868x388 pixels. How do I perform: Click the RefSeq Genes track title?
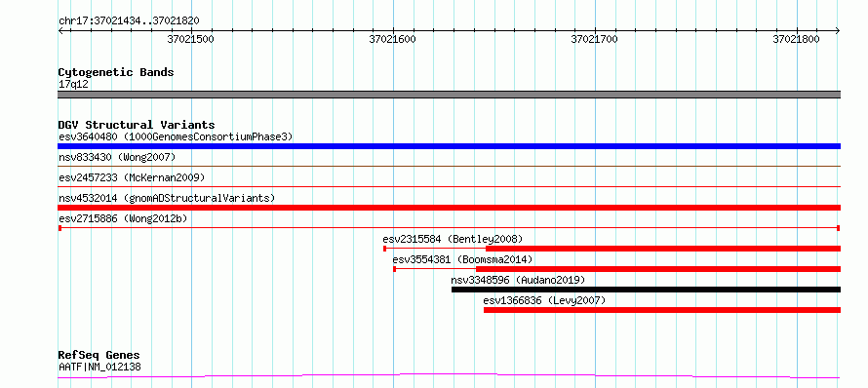click(99, 356)
